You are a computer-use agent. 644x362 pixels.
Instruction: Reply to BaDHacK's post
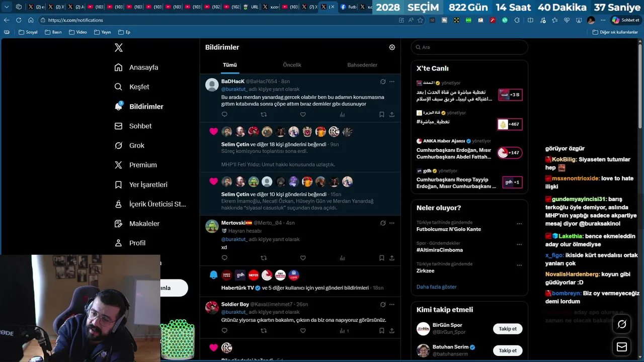224,115
